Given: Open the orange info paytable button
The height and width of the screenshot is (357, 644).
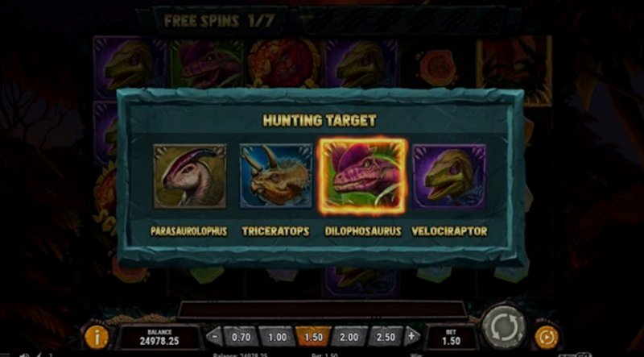Looking at the screenshot, I should pyautogui.click(x=97, y=338).
